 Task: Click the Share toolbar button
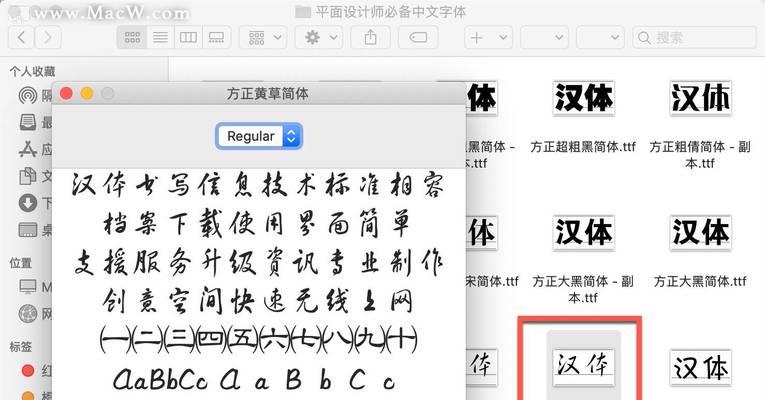(x=370, y=38)
